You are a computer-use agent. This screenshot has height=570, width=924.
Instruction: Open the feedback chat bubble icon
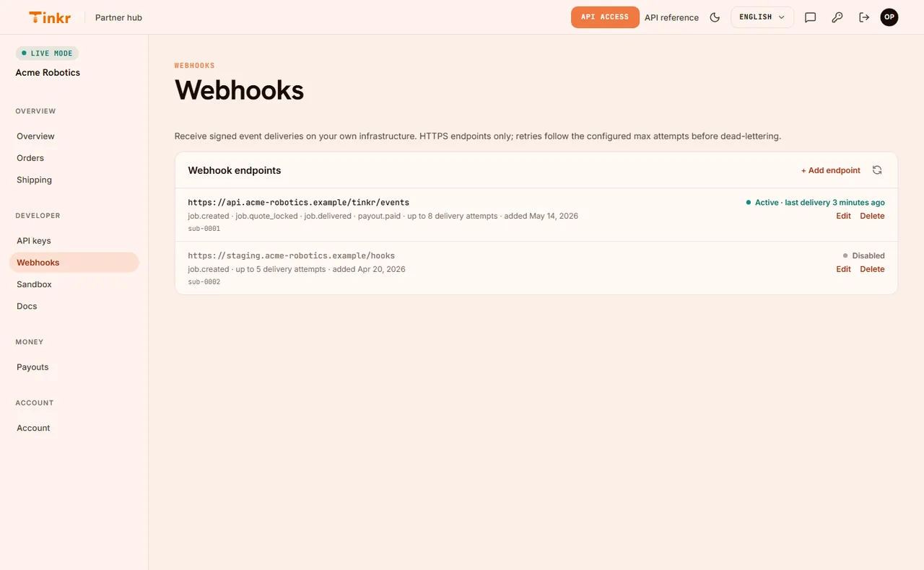(811, 17)
